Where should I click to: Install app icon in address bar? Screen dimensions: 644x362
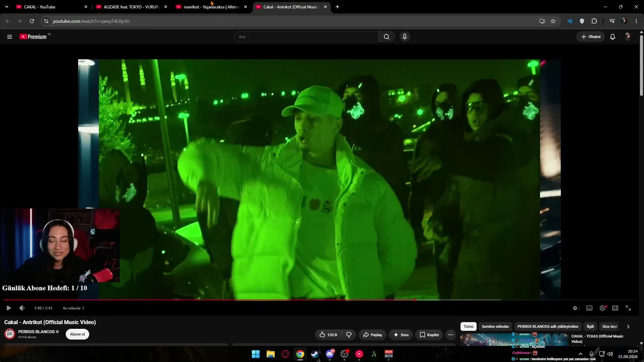point(542,21)
